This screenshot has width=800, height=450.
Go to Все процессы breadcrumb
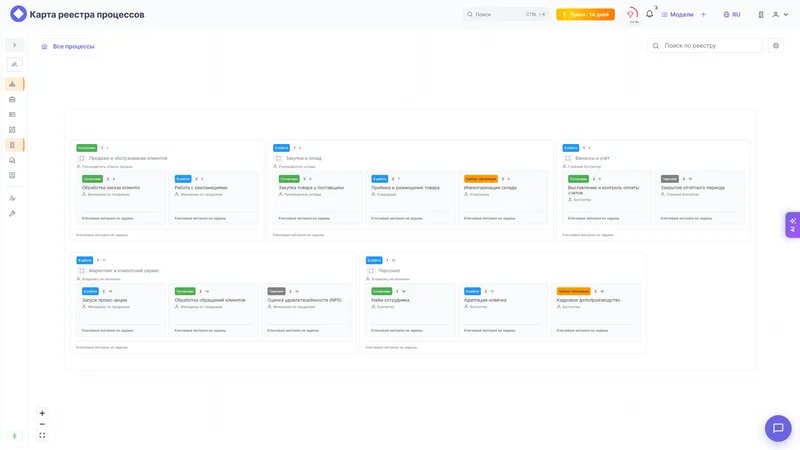(x=68, y=46)
